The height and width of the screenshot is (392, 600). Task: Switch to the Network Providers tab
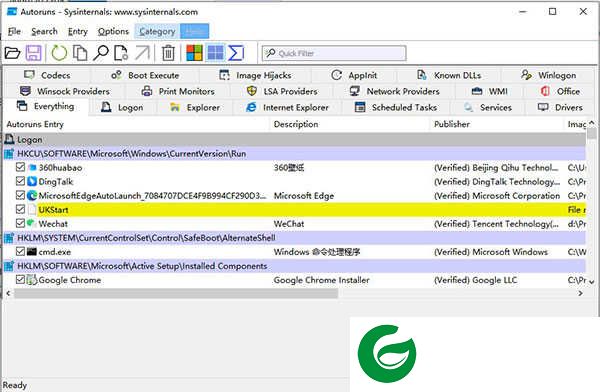click(395, 91)
